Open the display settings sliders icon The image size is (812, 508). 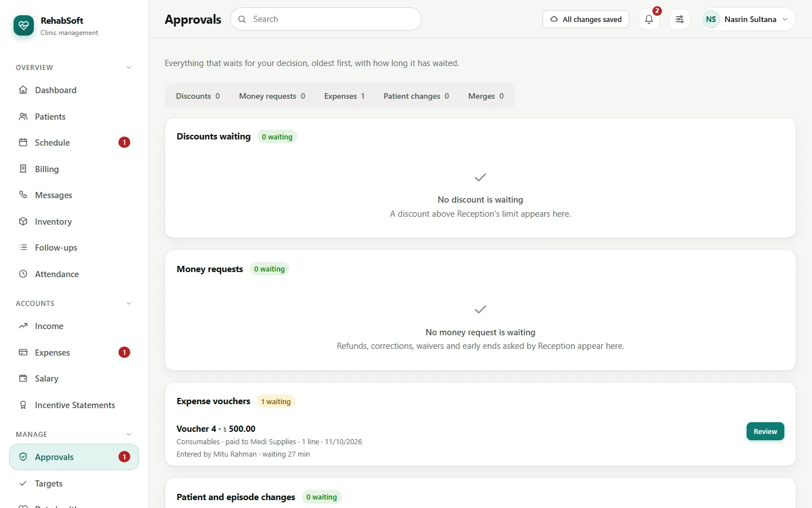[x=679, y=19]
